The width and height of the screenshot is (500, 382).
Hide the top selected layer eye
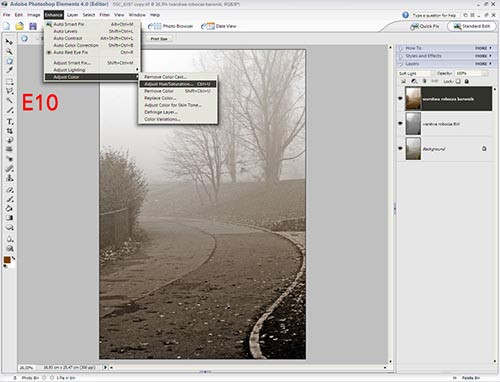pyautogui.click(x=401, y=98)
